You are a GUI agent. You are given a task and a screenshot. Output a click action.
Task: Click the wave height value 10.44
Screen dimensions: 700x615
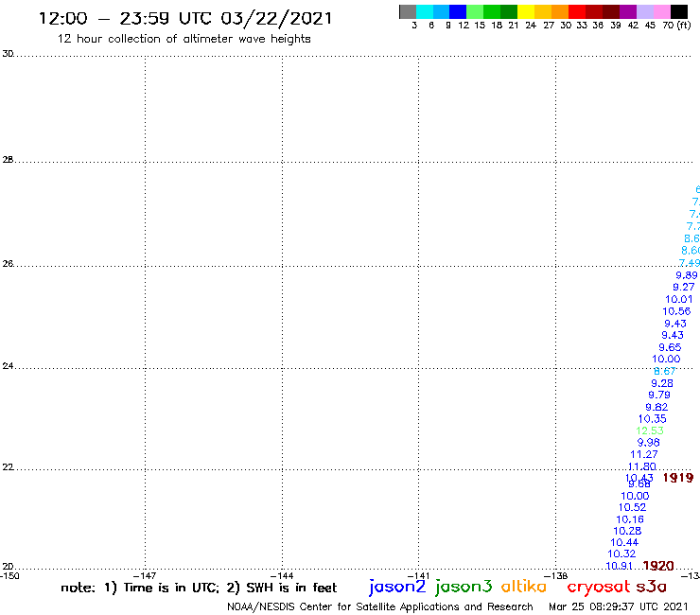tap(624, 543)
